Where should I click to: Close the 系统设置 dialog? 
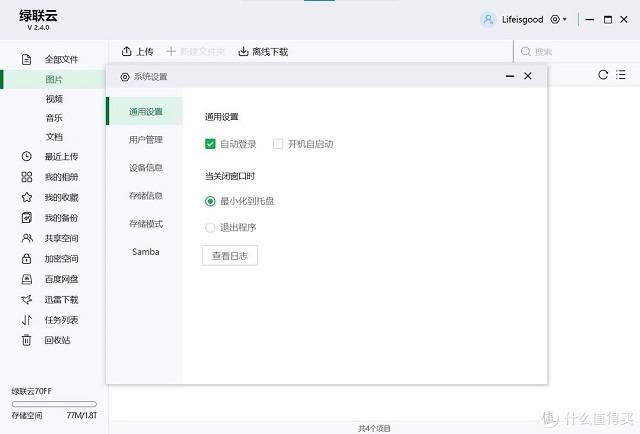point(528,76)
